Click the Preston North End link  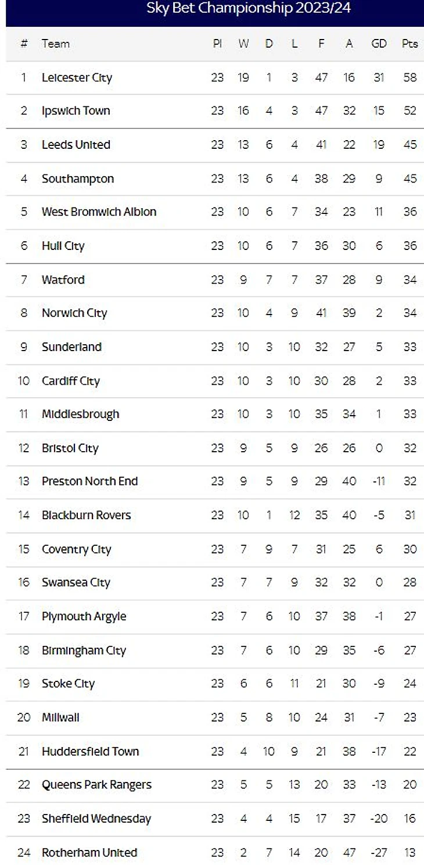coord(89,481)
